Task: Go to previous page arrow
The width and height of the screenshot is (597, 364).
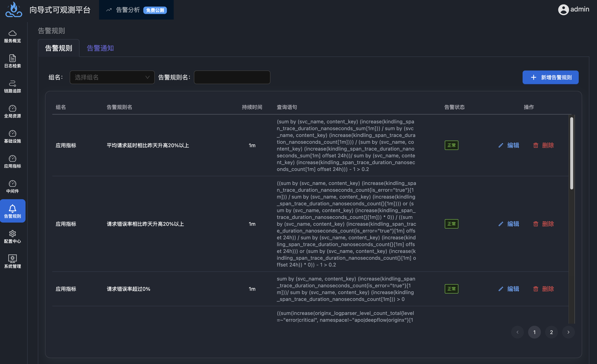Action: point(517,332)
